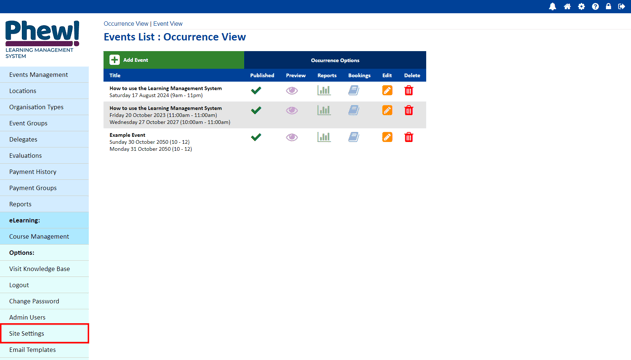This screenshot has height=360, width=631.
Task: Open Locations in sidebar
Action: coord(44,91)
